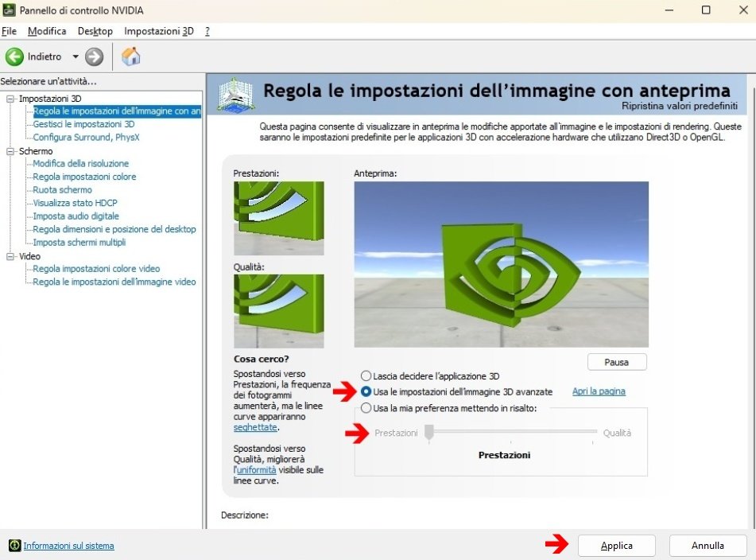Collapse the Schermo tree node
Viewport: 756px width, 560px height.
(11, 151)
